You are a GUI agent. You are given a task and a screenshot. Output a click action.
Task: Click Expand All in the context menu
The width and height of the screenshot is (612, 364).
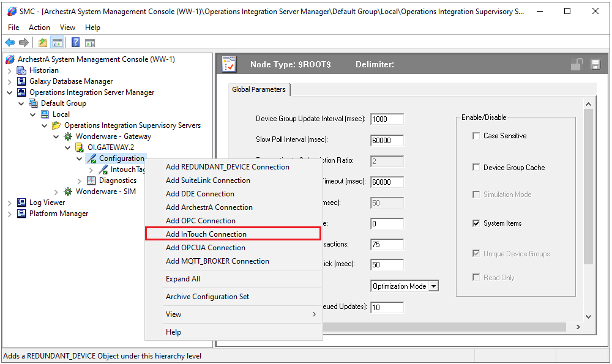(233, 279)
